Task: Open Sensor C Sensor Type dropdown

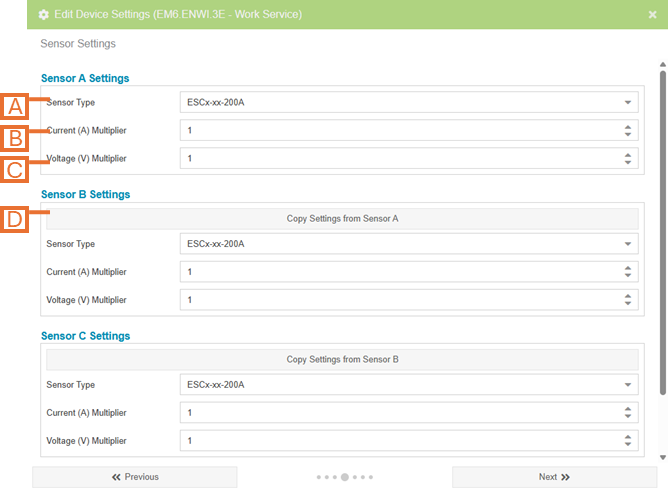Action: 409,384
